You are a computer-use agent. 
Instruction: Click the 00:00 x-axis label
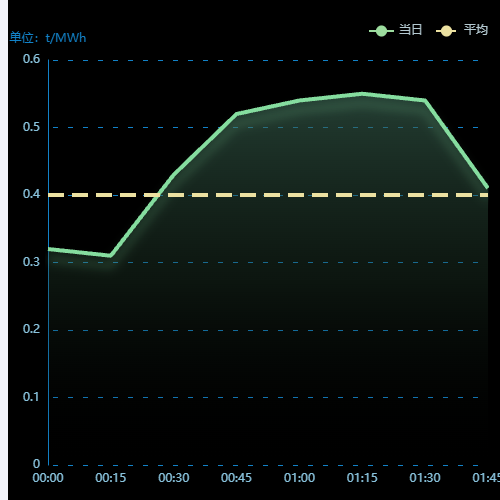tap(48, 478)
